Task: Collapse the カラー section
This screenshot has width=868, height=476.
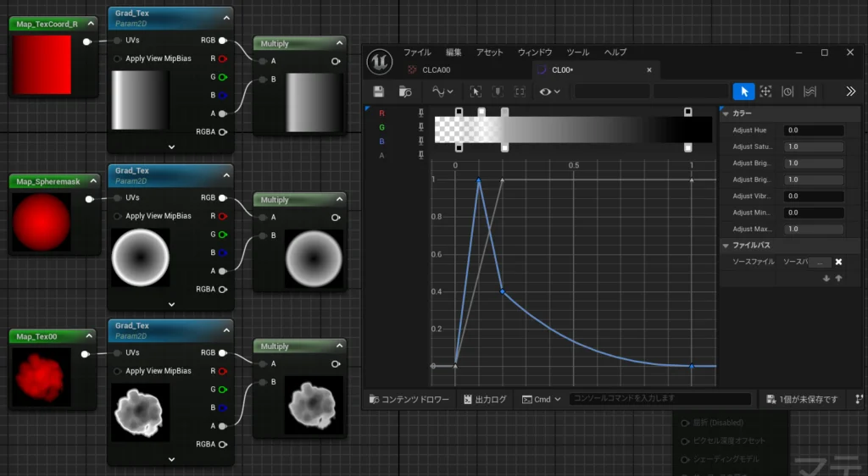Action: tap(725, 113)
